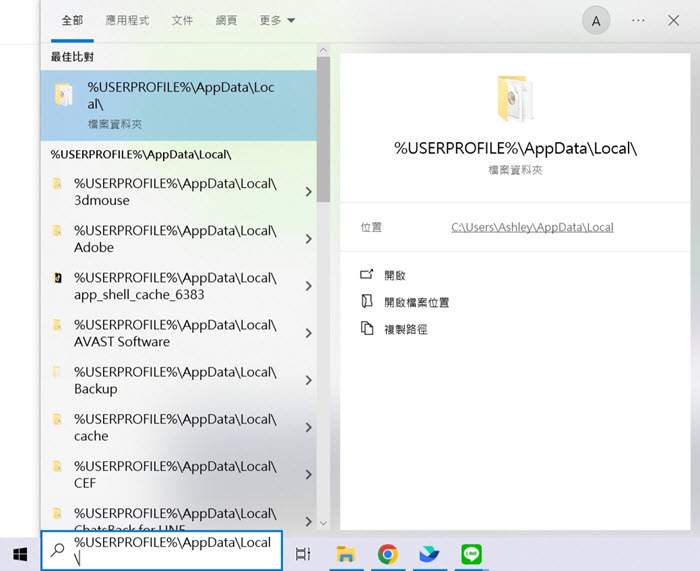This screenshot has width=700, height=571.
Task: Open the 更多 filter dropdown
Action: click(277, 20)
